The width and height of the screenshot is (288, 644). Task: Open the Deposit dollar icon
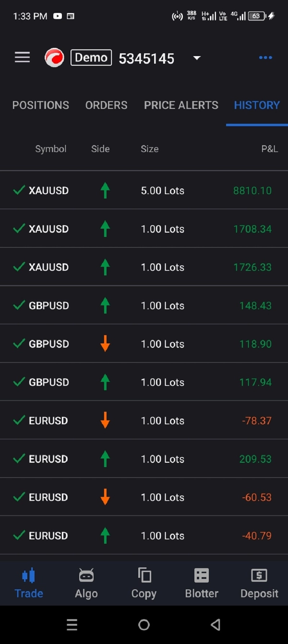coord(259,575)
